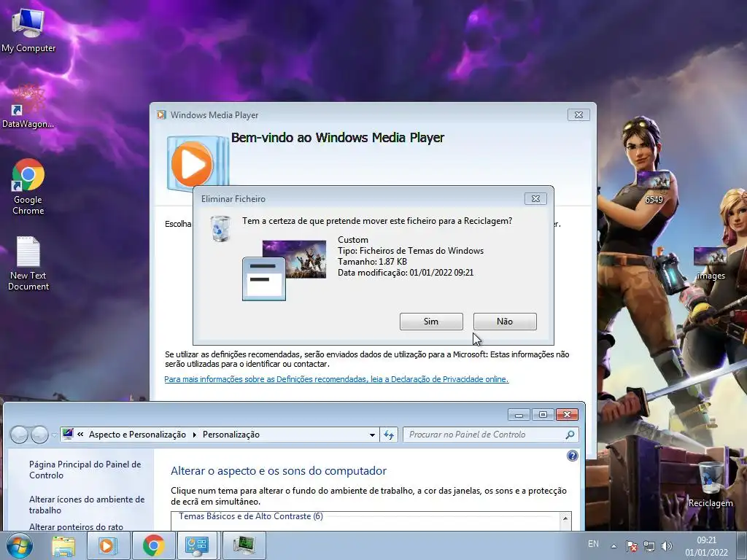Click the EN language indicator
This screenshot has width=747, height=560.
tap(593, 544)
